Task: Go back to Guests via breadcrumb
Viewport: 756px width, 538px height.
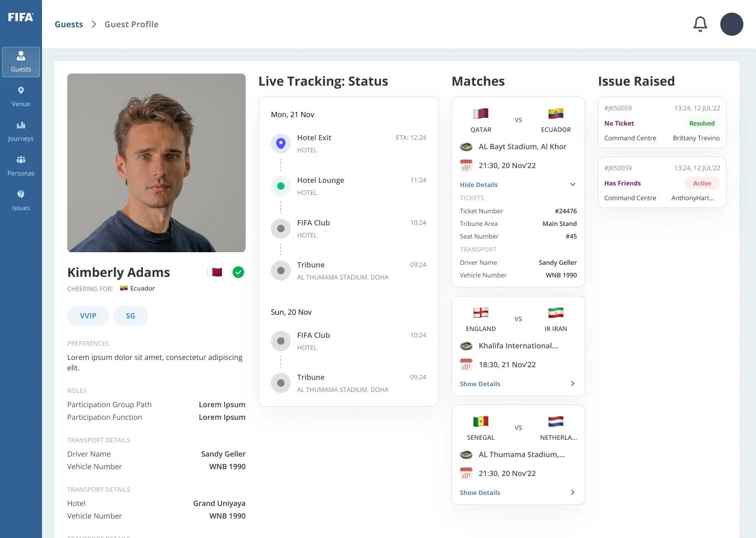Action: coord(69,24)
